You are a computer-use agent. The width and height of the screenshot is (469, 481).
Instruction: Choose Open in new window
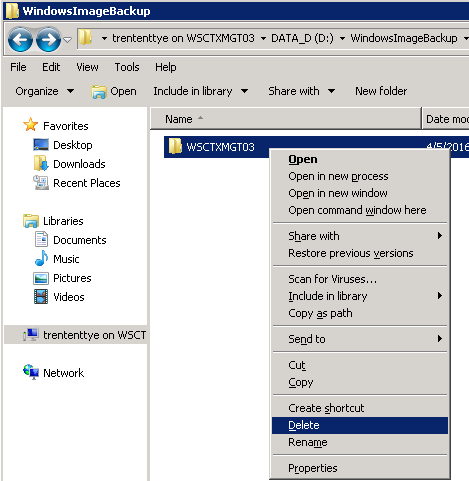click(x=360, y=193)
